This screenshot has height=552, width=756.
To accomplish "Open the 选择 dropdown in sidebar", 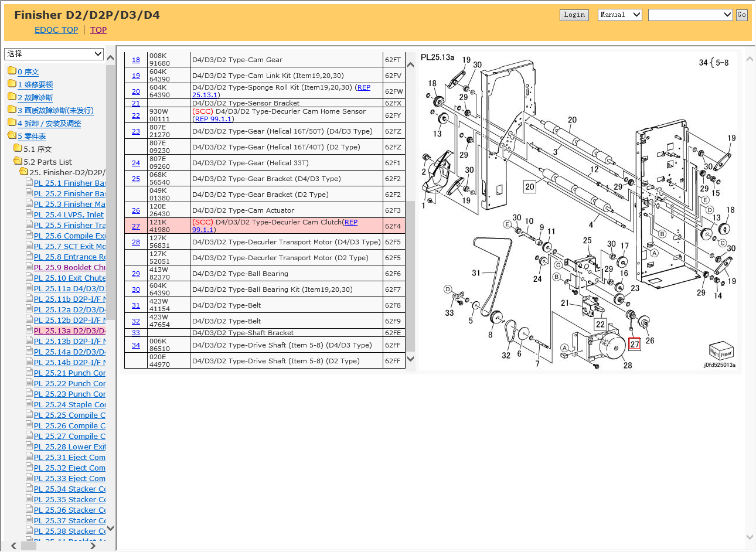I will (55, 54).
